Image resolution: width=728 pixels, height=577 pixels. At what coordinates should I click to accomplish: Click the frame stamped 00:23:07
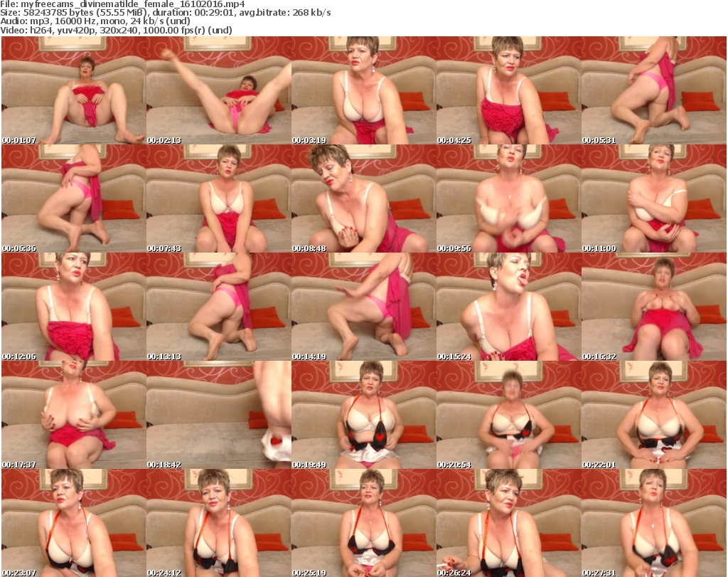tap(73, 523)
